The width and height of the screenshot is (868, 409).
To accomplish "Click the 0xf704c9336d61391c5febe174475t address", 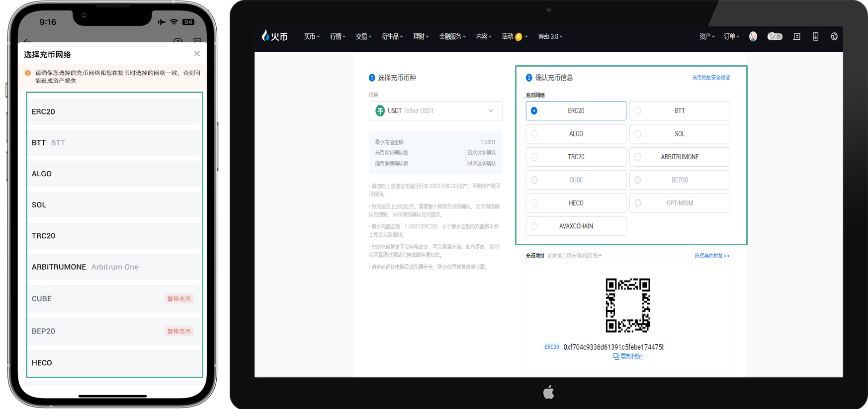I will pyautogui.click(x=613, y=347).
